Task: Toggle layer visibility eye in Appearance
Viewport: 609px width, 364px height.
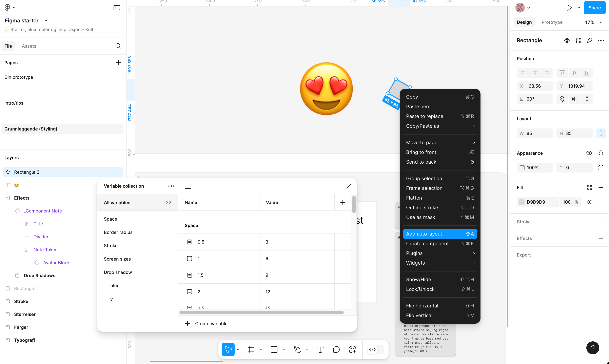Action: click(589, 153)
